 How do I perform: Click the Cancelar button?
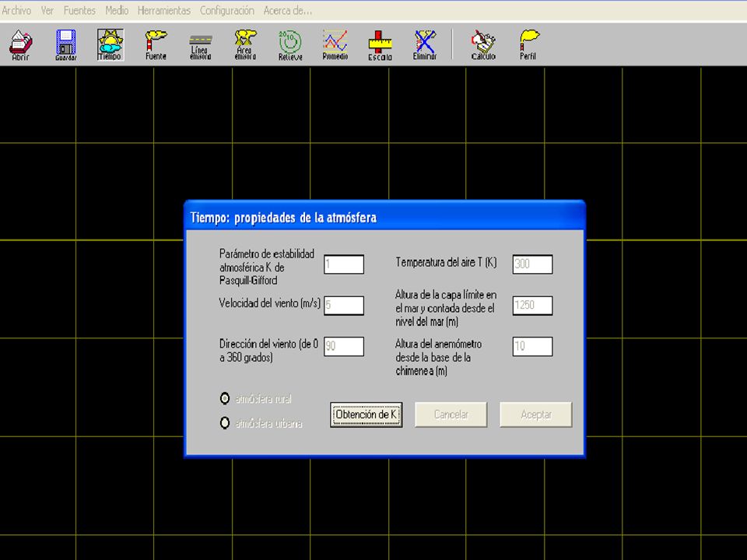(x=451, y=415)
